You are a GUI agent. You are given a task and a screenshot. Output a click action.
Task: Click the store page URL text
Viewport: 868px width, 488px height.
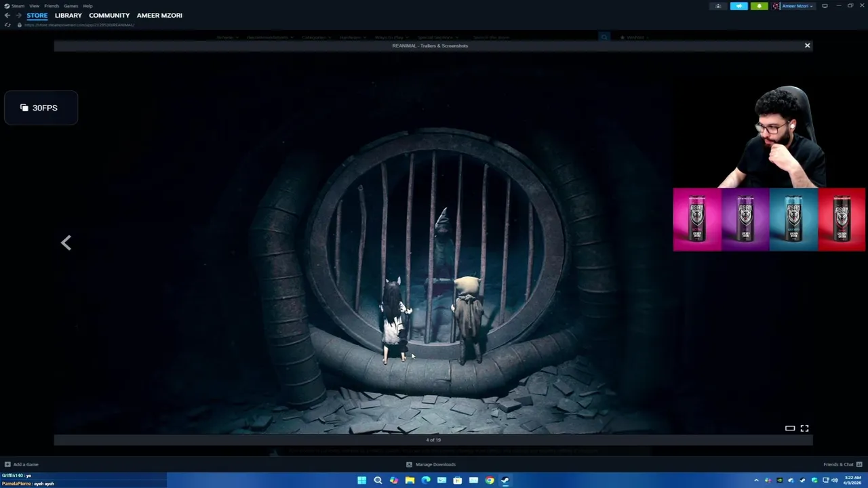(79, 25)
